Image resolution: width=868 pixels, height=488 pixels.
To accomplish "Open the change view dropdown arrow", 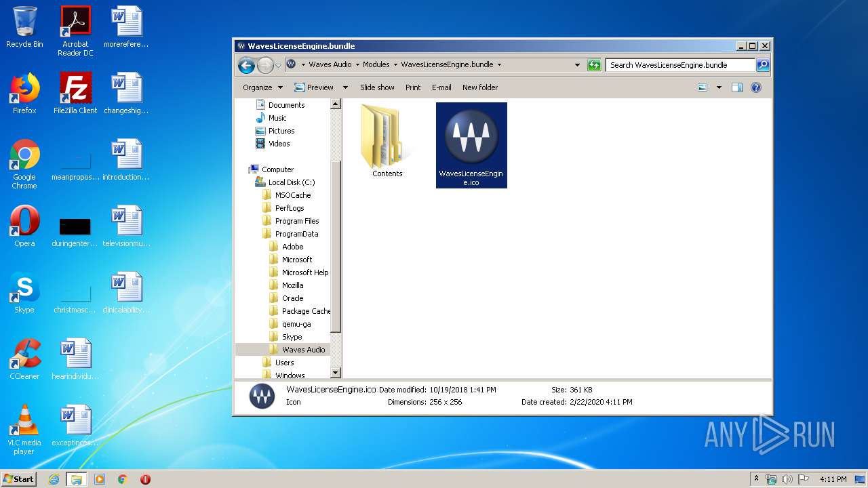I will click(x=719, y=87).
